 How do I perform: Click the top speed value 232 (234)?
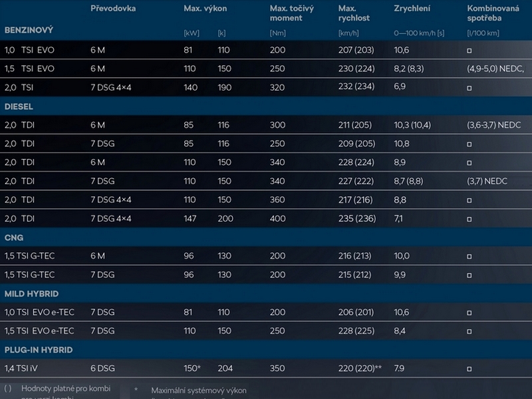356,86
